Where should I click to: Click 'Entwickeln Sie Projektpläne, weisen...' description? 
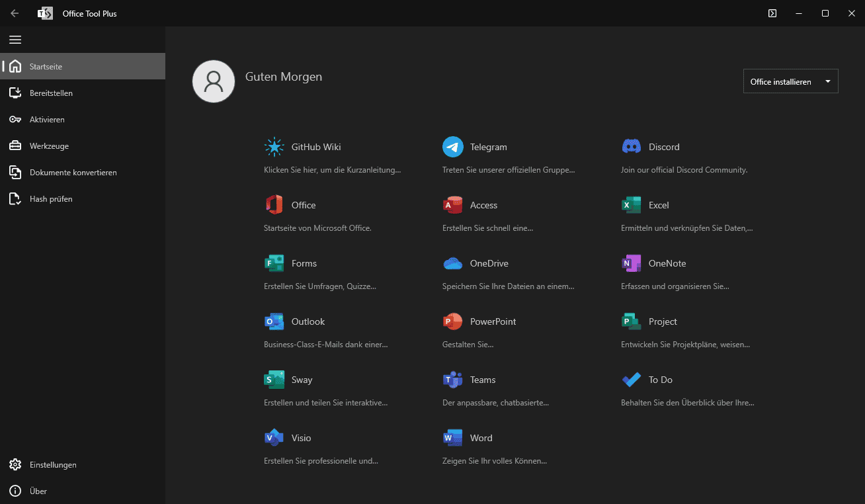pyautogui.click(x=686, y=345)
